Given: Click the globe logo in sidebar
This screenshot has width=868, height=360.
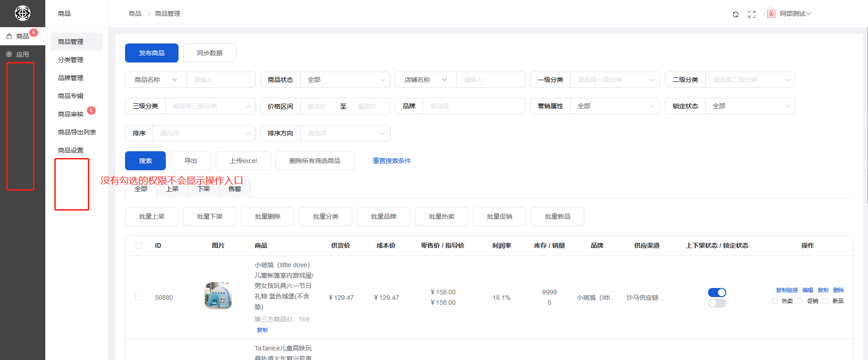Looking at the screenshot, I should tap(23, 13).
